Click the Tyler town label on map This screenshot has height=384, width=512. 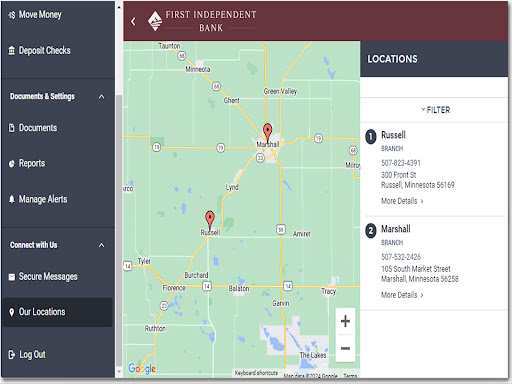[144, 261]
